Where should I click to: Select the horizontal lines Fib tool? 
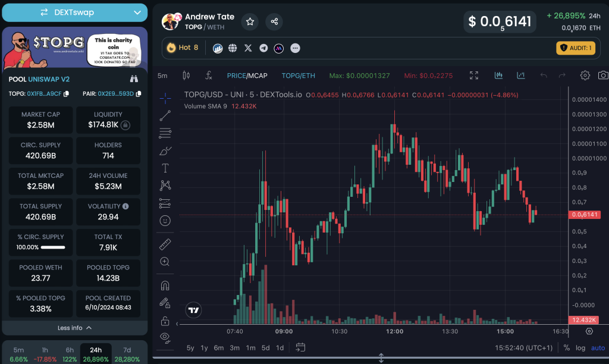[165, 133]
